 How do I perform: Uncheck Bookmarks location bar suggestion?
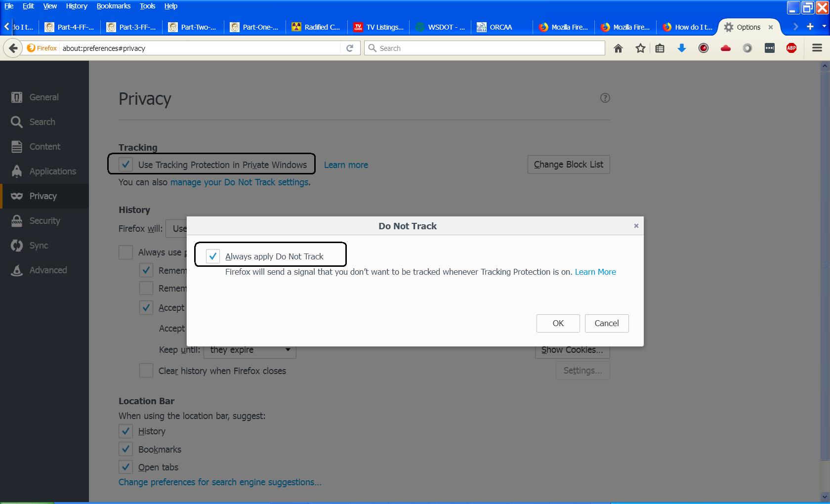[x=126, y=449]
